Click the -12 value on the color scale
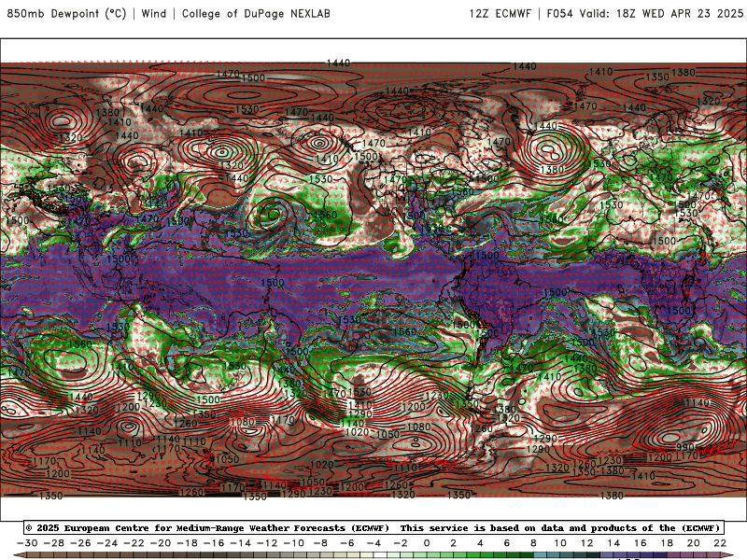 pos(267,543)
